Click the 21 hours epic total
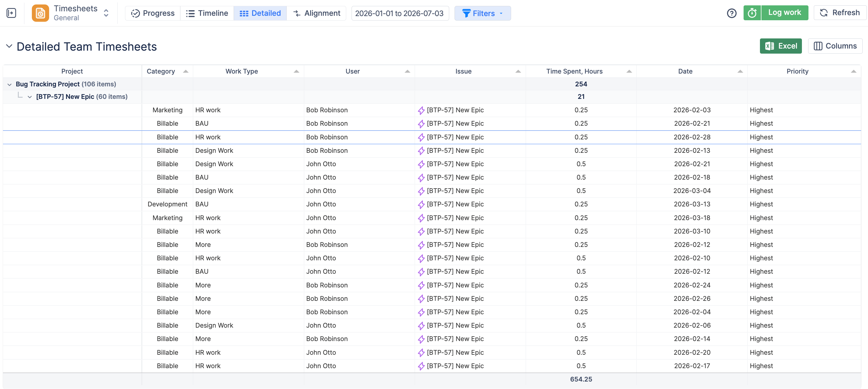 pos(581,97)
